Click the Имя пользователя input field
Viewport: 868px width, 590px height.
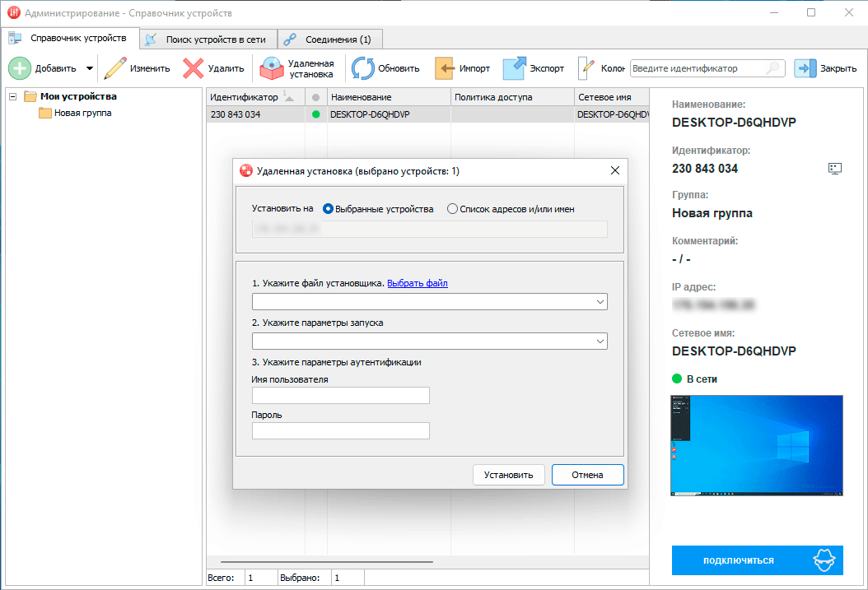340,395
